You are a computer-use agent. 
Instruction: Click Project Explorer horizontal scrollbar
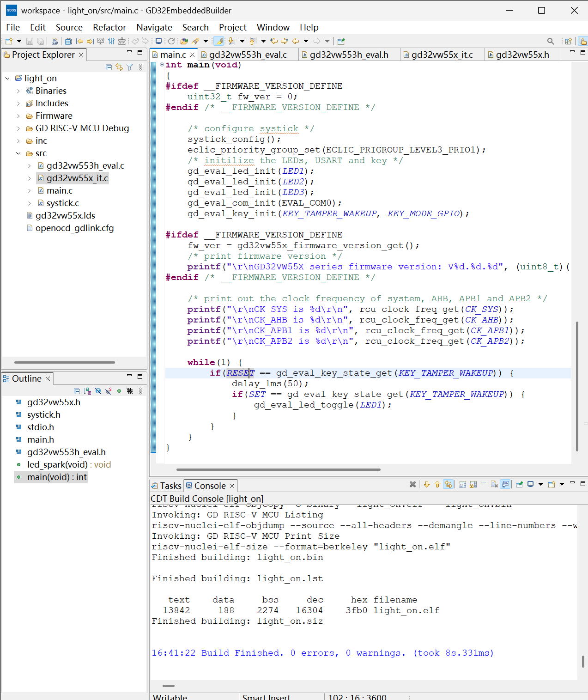[65, 362]
